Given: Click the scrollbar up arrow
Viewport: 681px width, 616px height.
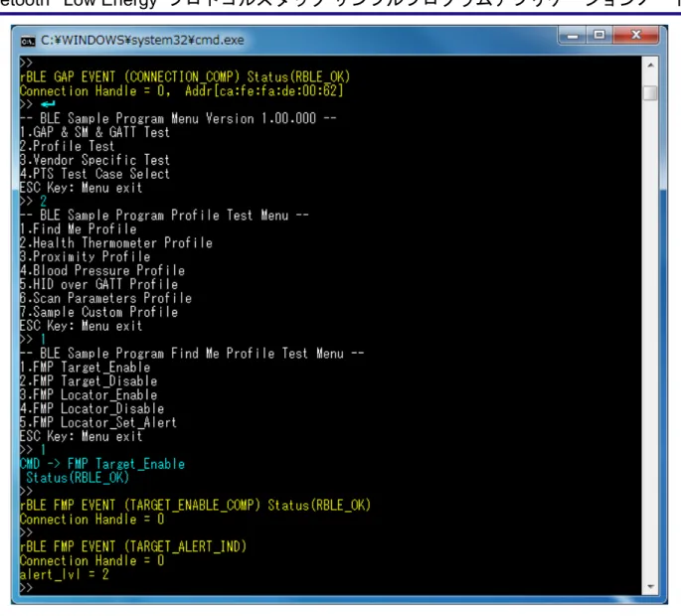Looking at the screenshot, I should 650,66.
